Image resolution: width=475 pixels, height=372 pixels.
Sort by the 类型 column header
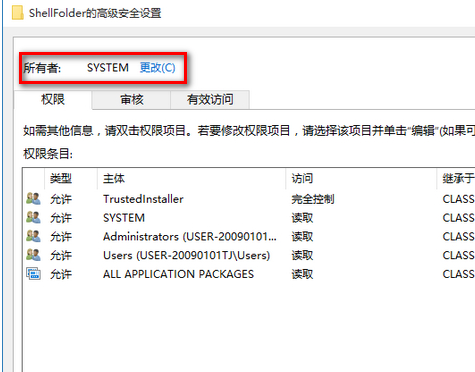pyautogui.click(x=71, y=178)
